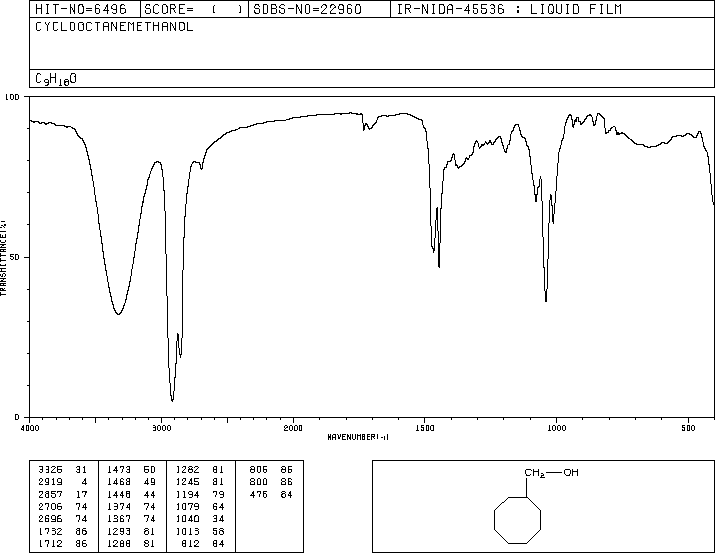Click the 4000 wavenumber axis label
The image size is (715, 553).
30,428
